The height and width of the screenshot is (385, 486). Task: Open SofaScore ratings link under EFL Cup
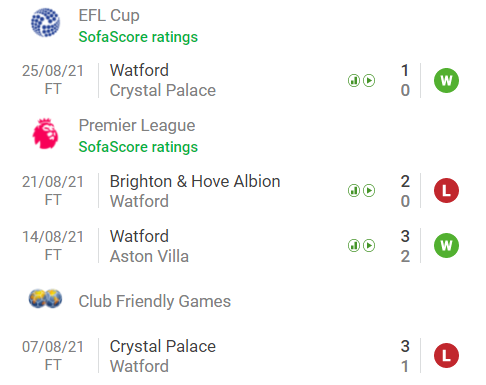138,37
